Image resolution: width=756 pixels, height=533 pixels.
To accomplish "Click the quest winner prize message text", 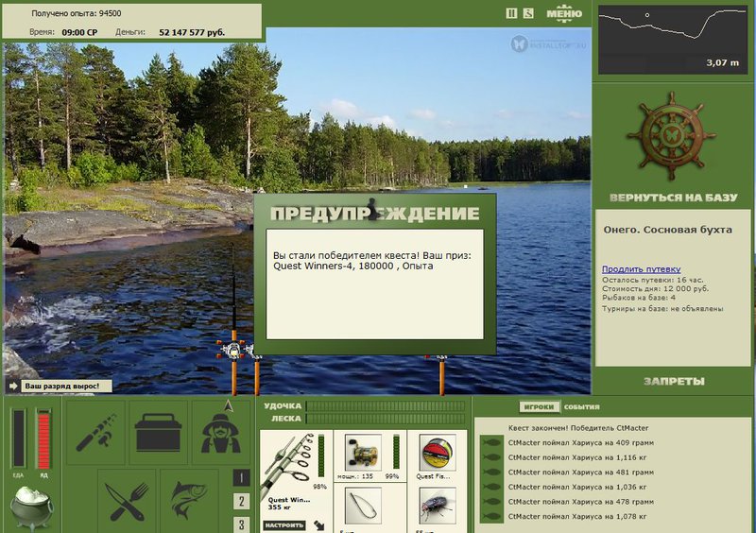I will 372,261.
